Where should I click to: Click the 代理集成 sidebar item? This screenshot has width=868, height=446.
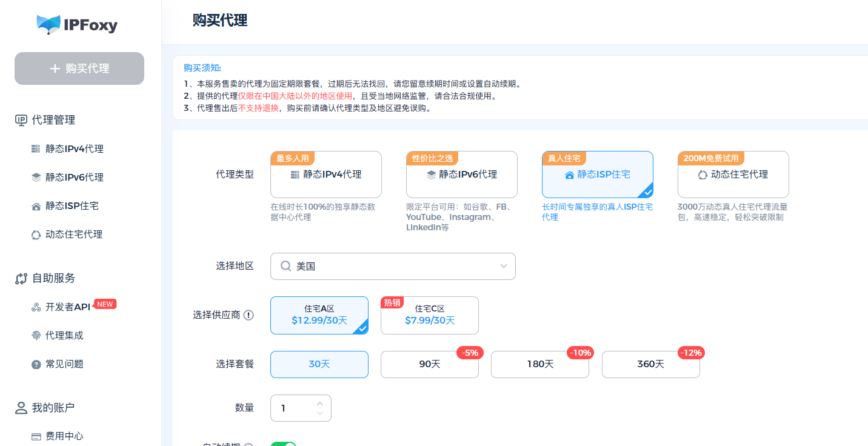tap(63, 335)
